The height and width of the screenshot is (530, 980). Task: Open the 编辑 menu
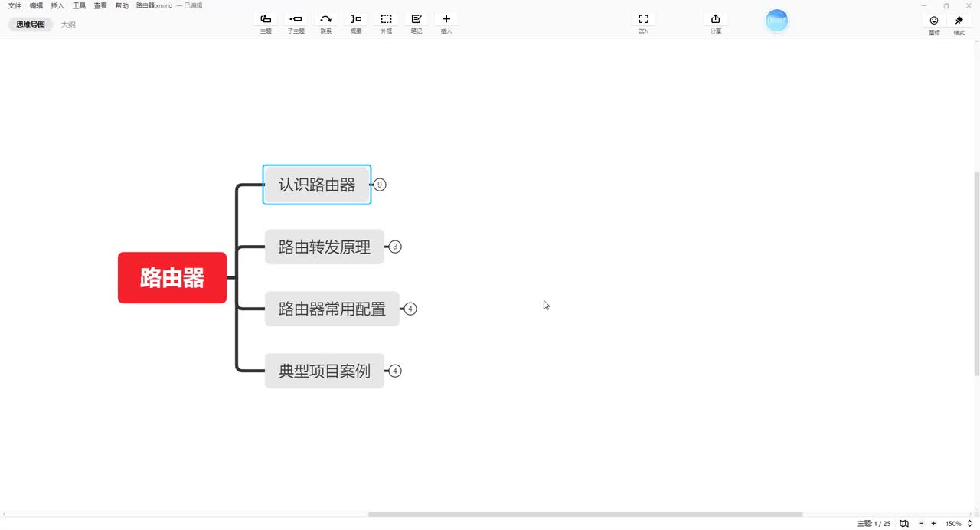click(36, 5)
